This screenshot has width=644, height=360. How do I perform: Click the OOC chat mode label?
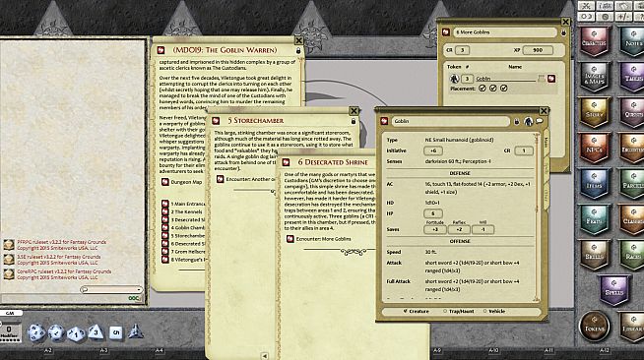(x=134, y=298)
